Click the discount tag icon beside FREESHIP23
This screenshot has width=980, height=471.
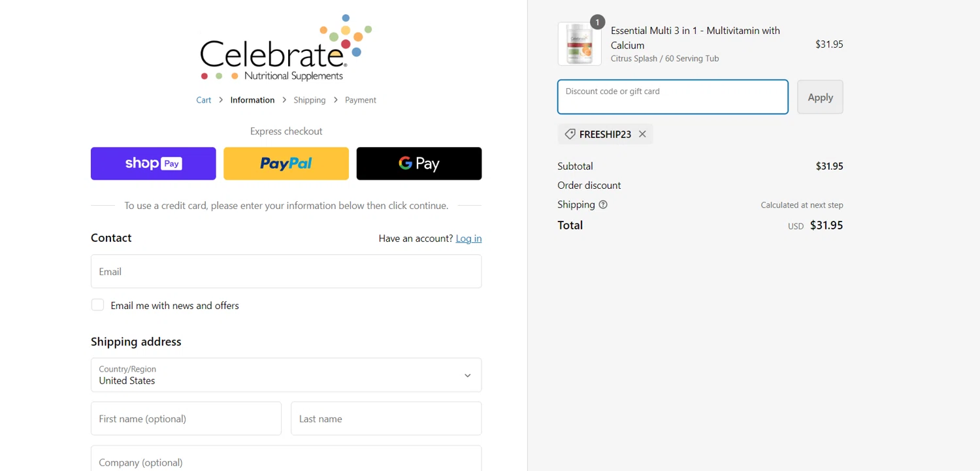click(x=570, y=134)
